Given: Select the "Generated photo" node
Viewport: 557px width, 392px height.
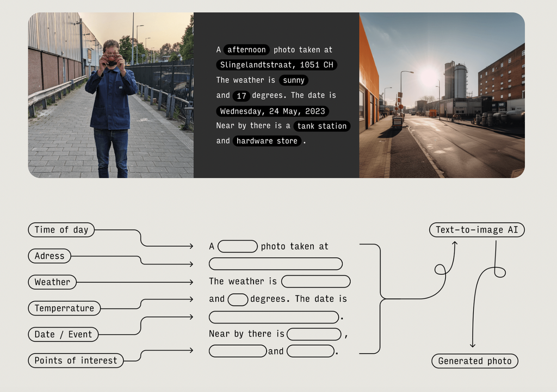Looking at the screenshot, I should click(x=474, y=361).
